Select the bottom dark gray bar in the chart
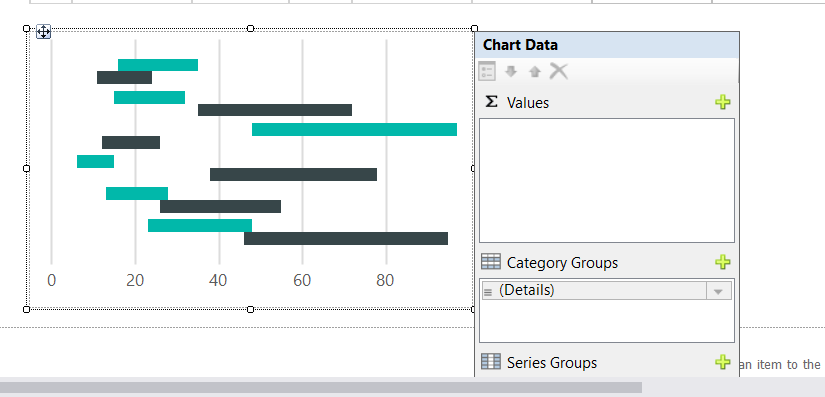 [346, 238]
